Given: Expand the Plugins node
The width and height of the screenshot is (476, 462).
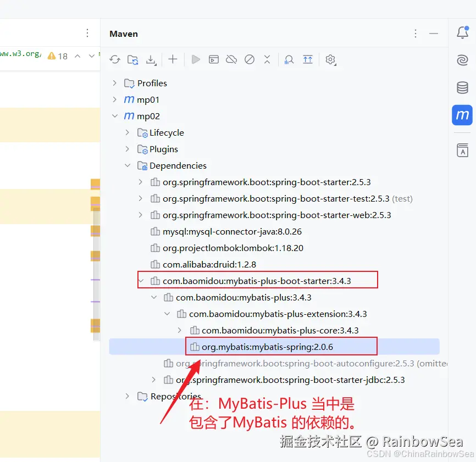Looking at the screenshot, I should (x=127, y=149).
